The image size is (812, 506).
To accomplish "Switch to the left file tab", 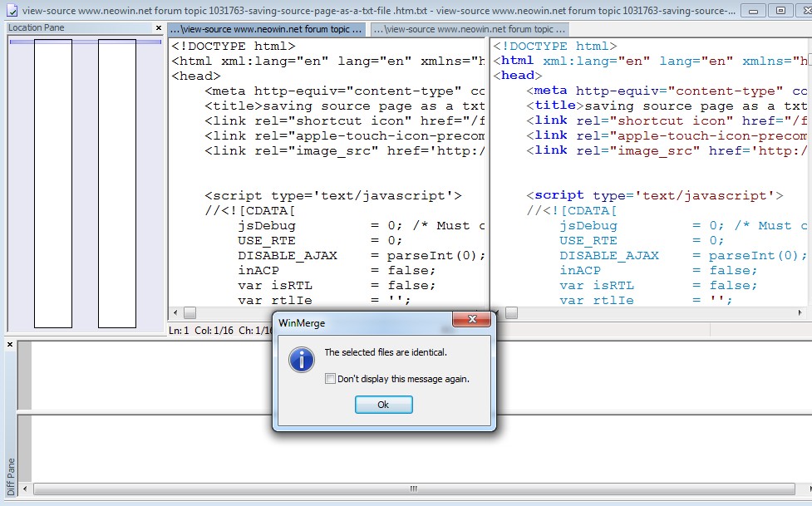I will pos(267,29).
